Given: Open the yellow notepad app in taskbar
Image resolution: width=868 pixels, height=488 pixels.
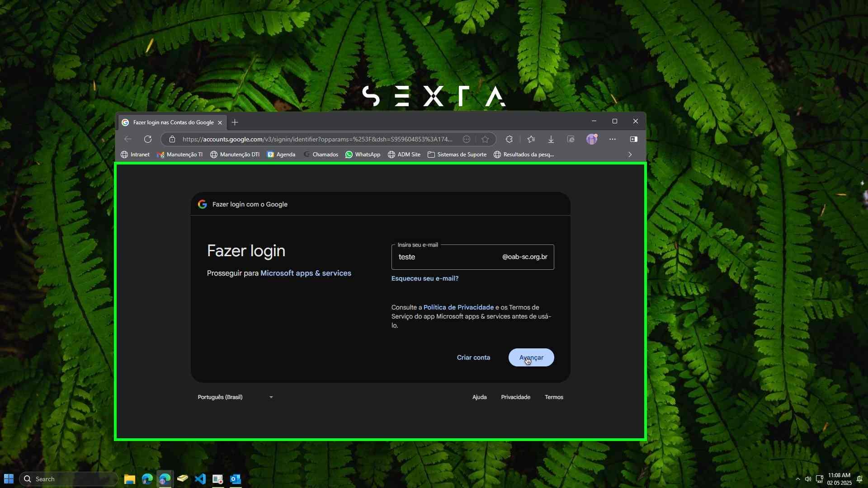Looking at the screenshot, I should click(183, 479).
